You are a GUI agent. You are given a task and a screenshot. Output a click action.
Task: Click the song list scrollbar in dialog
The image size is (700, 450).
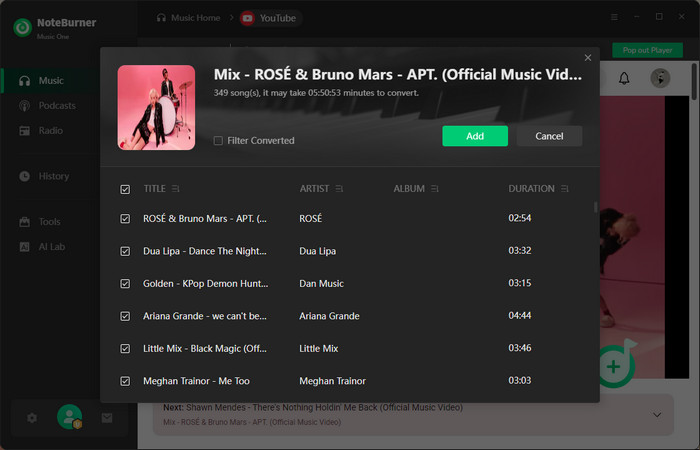pyautogui.click(x=595, y=207)
